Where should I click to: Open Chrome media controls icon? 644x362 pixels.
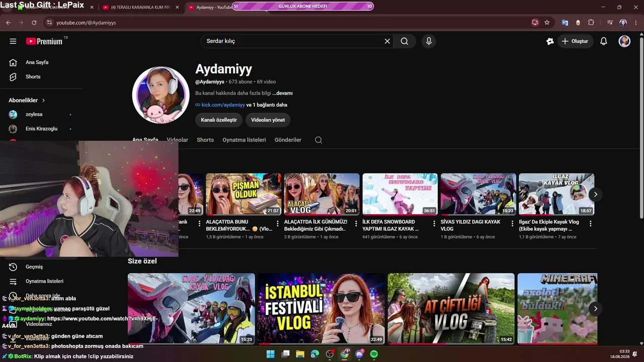(610, 23)
